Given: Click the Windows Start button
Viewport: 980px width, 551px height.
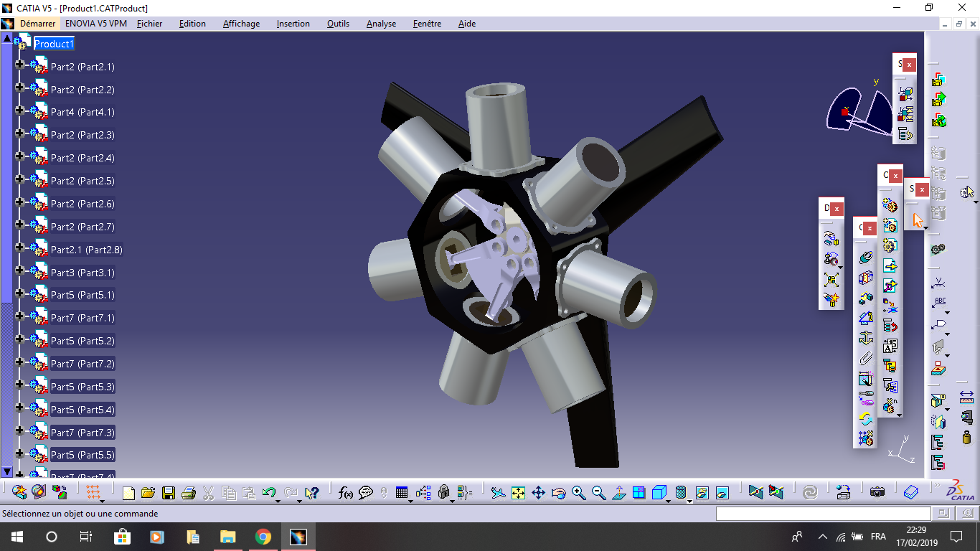Looking at the screenshot, I should 17,537.
